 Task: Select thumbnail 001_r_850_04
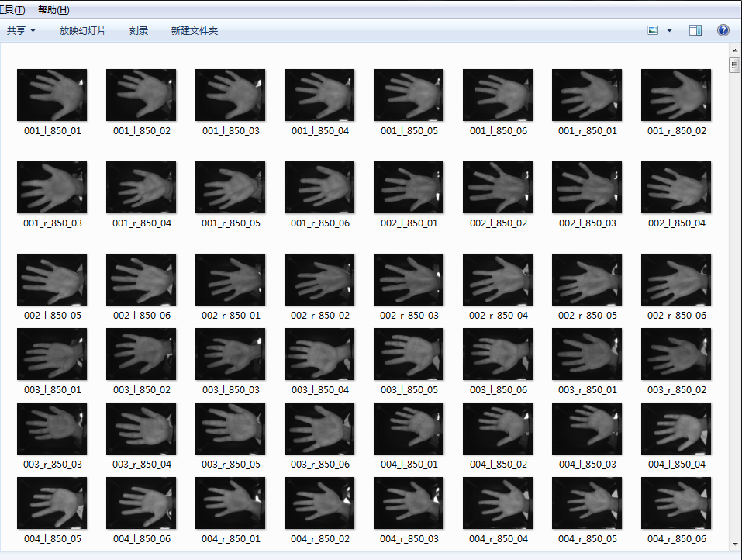[x=141, y=188]
